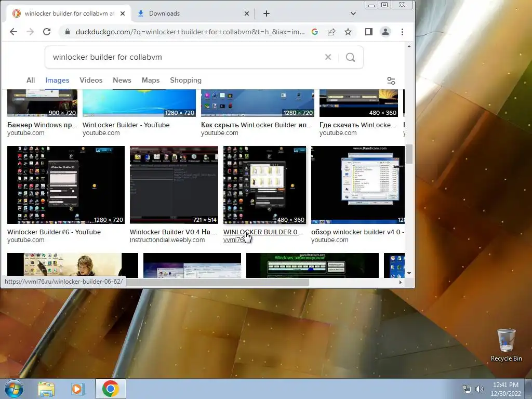
Task: Click the scroll up arrow
Action: point(409,46)
